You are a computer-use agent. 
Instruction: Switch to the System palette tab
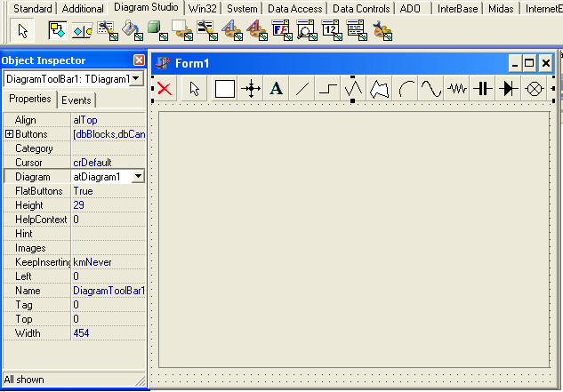pyautogui.click(x=242, y=9)
